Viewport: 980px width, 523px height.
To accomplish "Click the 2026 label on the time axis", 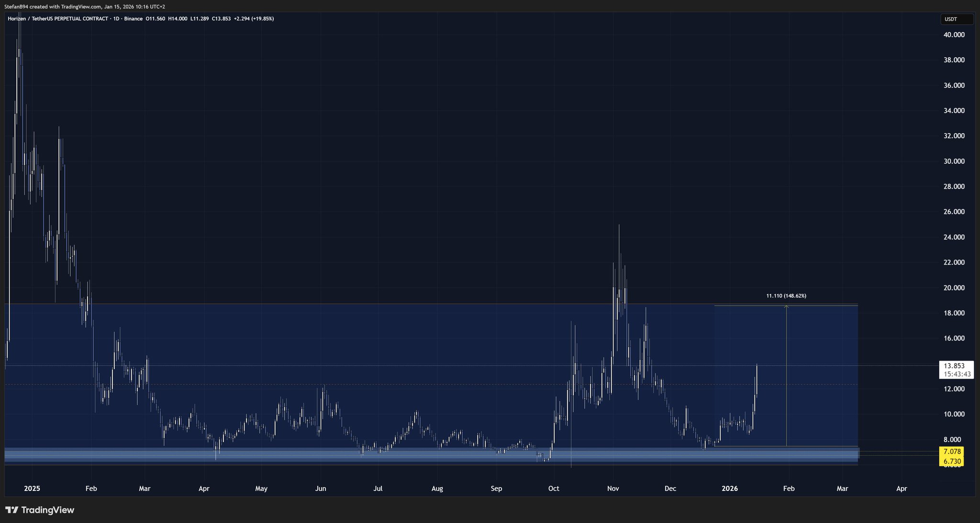I will (x=730, y=489).
